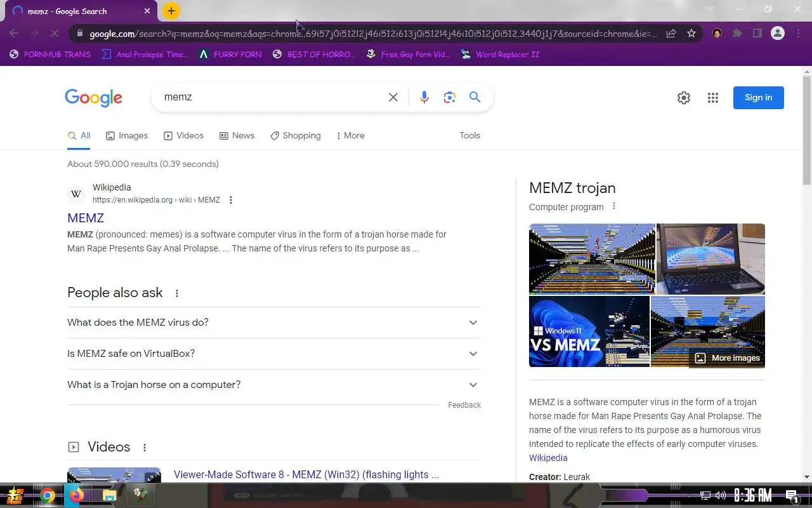The image size is (812, 508).
Task: Toggle the browser side panel icon
Action: click(x=757, y=34)
